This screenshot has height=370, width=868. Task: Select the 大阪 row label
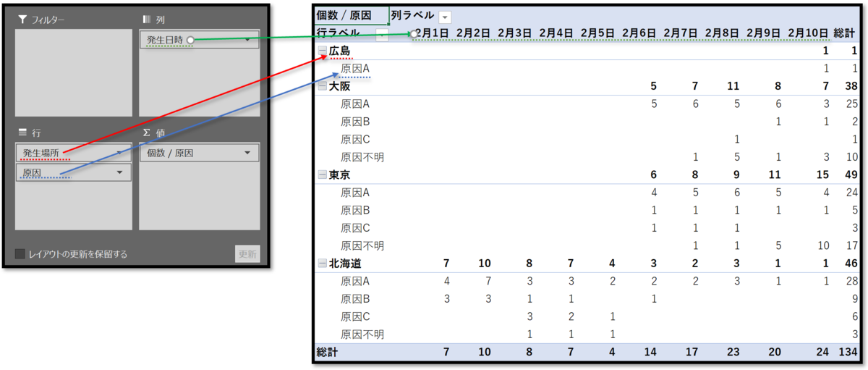click(340, 86)
